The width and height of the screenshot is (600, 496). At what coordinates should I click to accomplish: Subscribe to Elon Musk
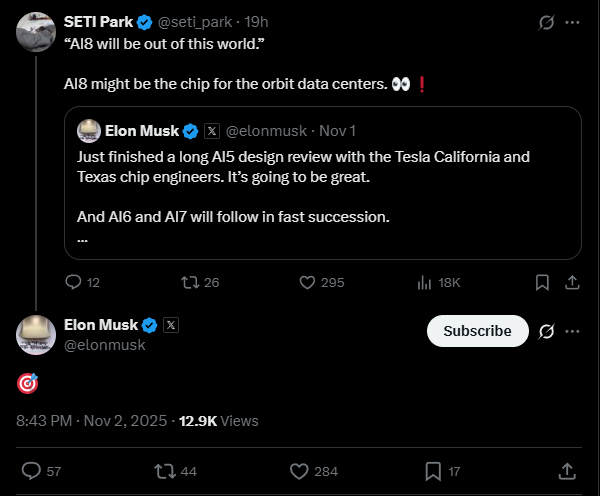tap(477, 331)
